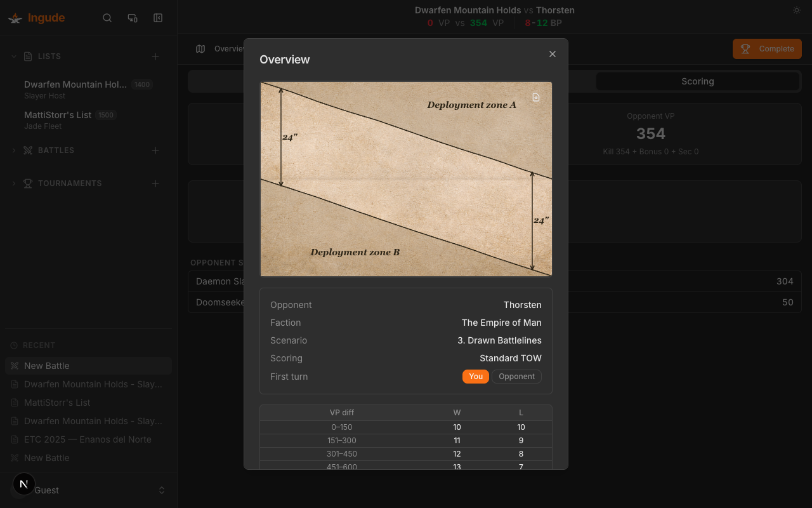Add a new battle with plus icon

coord(155,150)
